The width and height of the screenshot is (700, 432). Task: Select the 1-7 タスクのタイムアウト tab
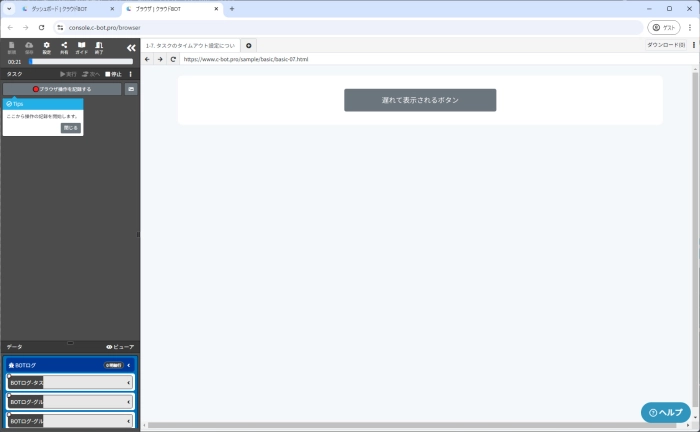point(190,45)
